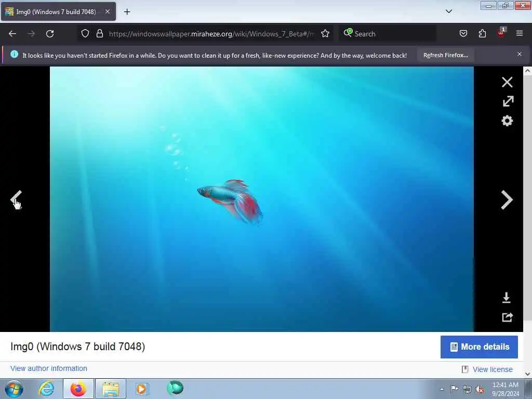
Task: Enter fullscreen view with the diagonal arrows icon
Action: 508,101
